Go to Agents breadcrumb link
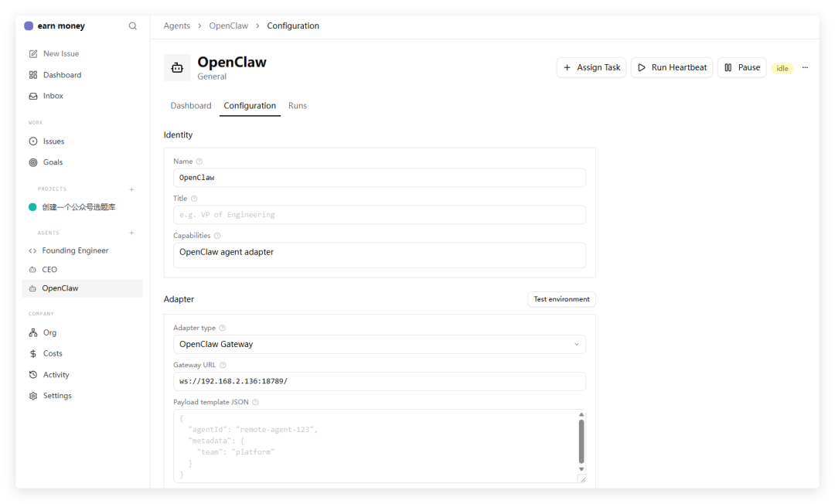 tap(177, 26)
